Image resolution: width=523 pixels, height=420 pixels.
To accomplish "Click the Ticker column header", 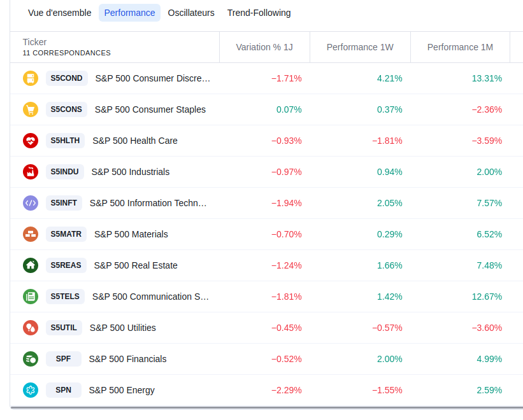I will pyautogui.click(x=35, y=43).
